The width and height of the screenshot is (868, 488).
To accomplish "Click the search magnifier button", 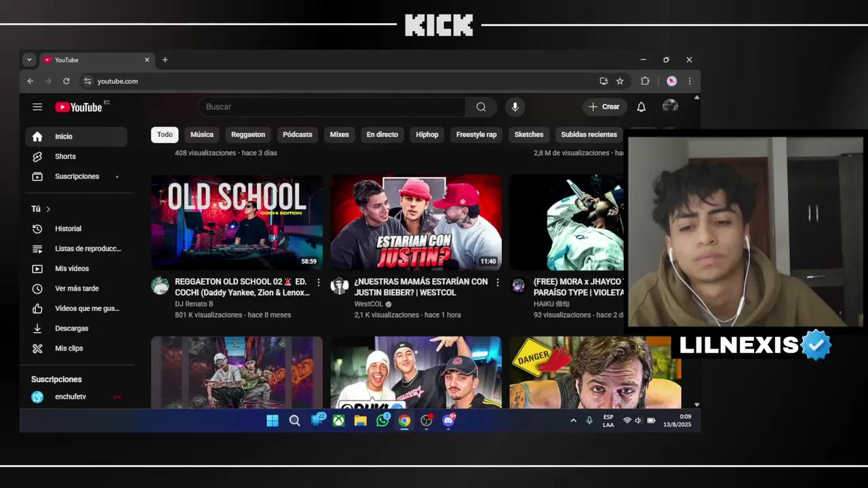I will tap(481, 107).
